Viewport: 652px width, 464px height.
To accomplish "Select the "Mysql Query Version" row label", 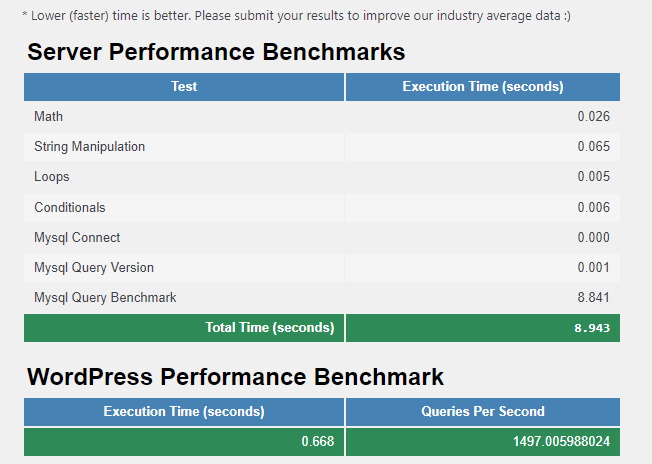I will [94, 267].
